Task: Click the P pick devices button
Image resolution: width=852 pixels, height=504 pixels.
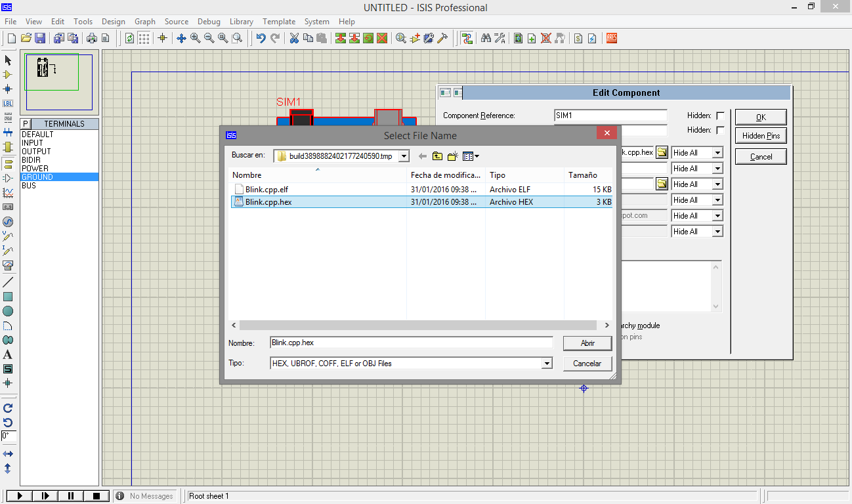Action: pos(26,123)
